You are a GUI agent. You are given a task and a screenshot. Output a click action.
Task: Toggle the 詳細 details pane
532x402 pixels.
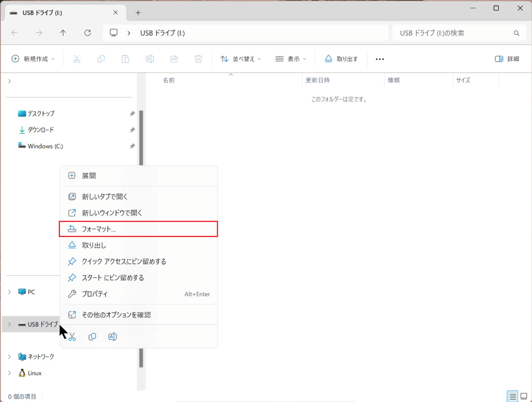(x=507, y=59)
